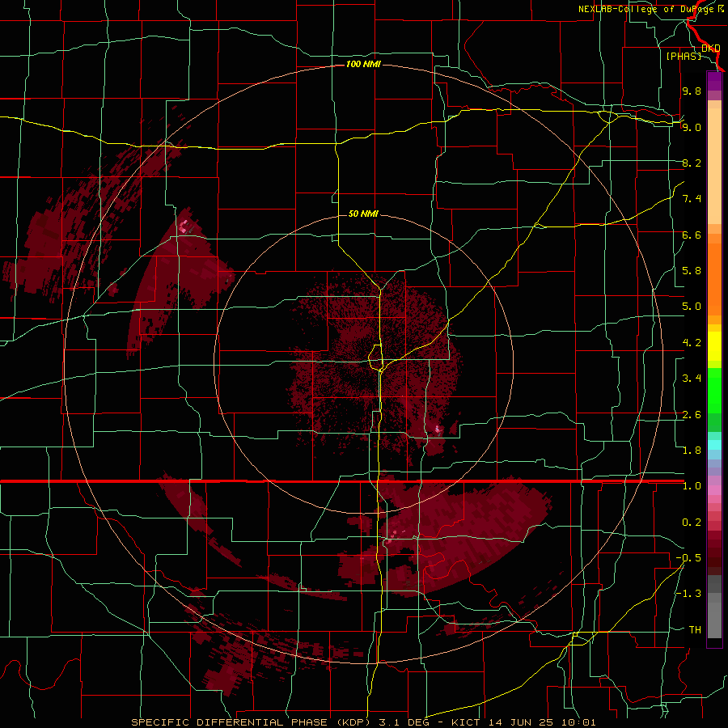This screenshot has height=728, width=728.
Task: Click the 7.4 scale value
Action: [692, 199]
